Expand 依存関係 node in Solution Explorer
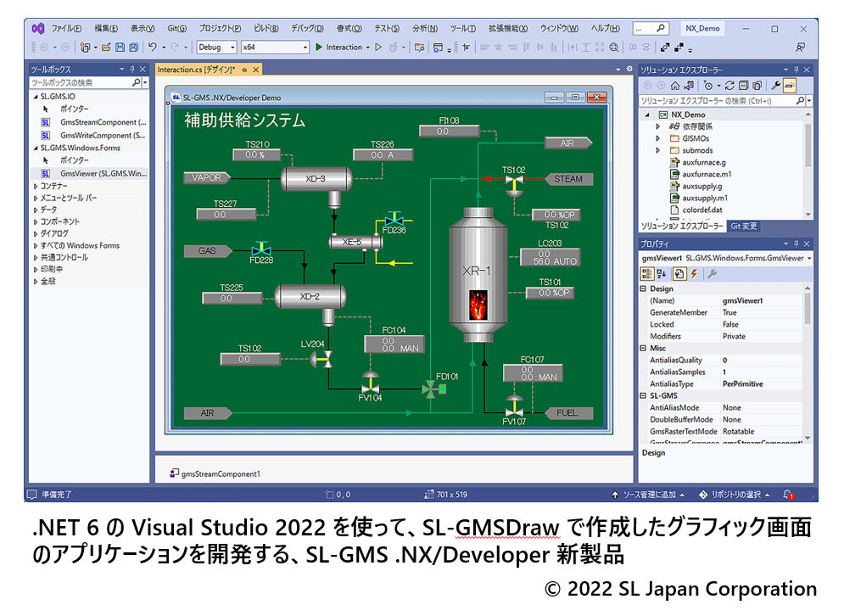Viewport: 844px width, 616px height. (x=657, y=126)
